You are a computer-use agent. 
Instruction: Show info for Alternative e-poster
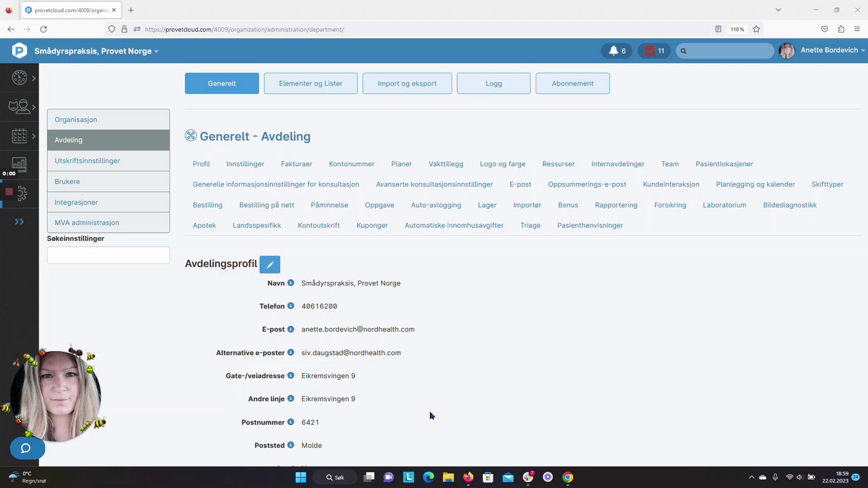(290, 352)
